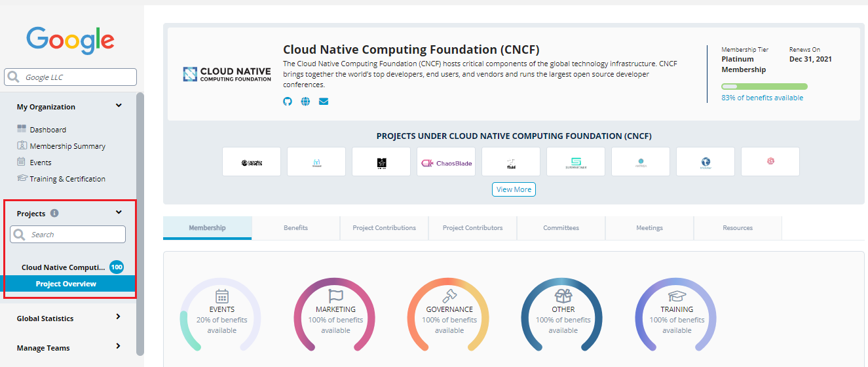Open Training & Certification link
The image size is (868, 367).
tap(67, 179)
